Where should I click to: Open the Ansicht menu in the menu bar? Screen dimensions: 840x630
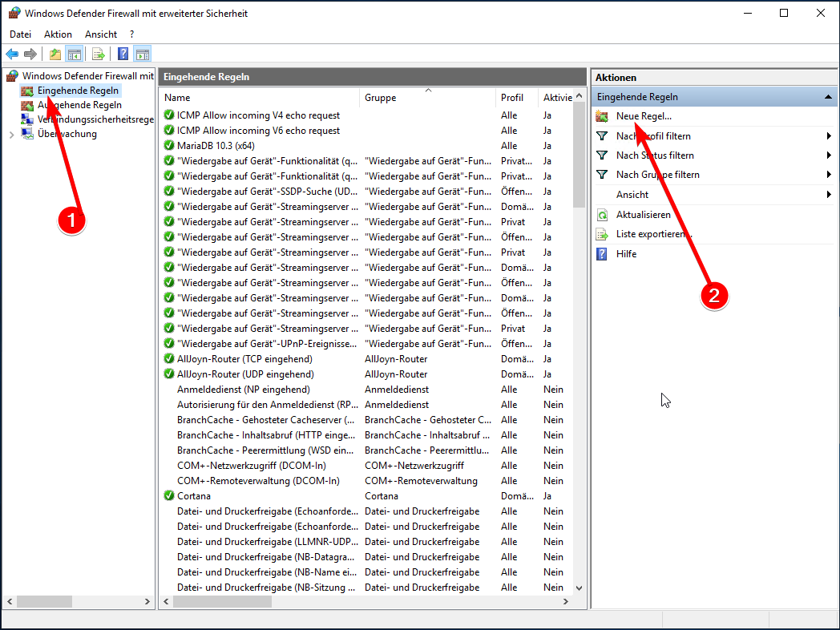pos(101,34)
